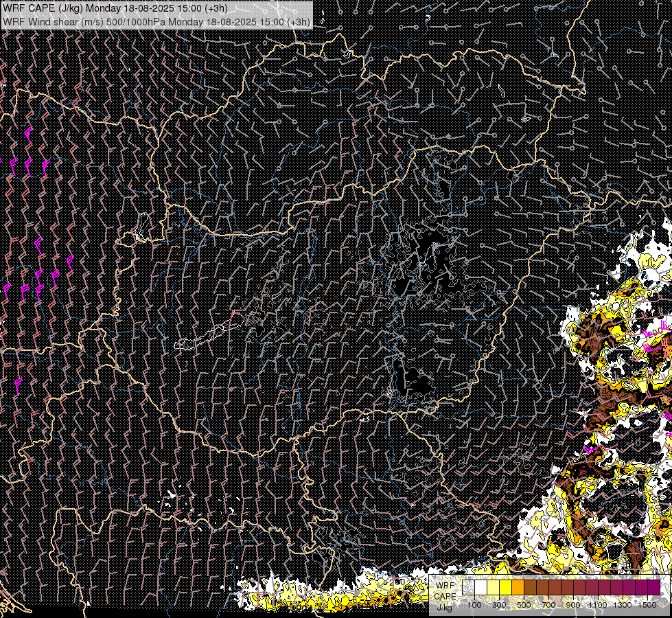Screen dimensions: 672x618
Task: Select the pale yellow legend swatch
Action: (494, 587)
